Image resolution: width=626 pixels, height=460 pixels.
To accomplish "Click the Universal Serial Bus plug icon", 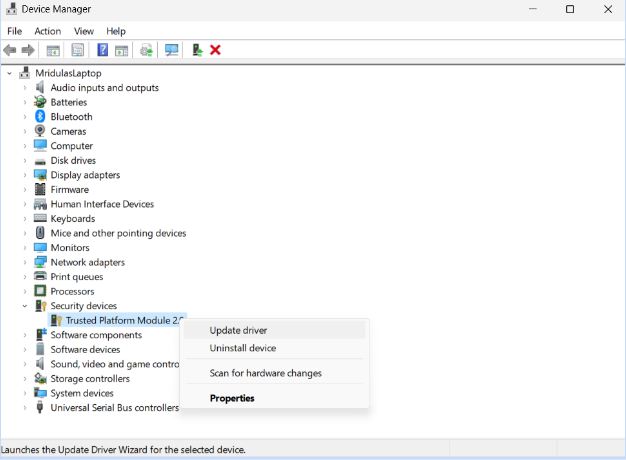I will pyautogui.click(x=40, y=407).
